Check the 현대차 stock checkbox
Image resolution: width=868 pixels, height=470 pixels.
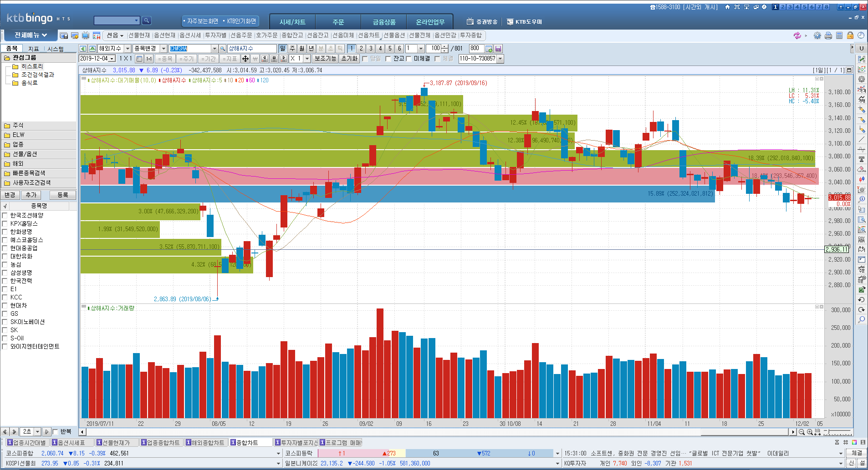(5, 305)
